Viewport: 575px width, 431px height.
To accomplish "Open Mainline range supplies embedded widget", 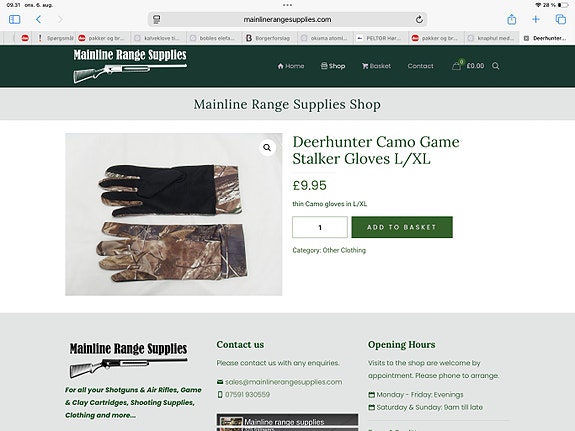I will click(x=287, y=422).
